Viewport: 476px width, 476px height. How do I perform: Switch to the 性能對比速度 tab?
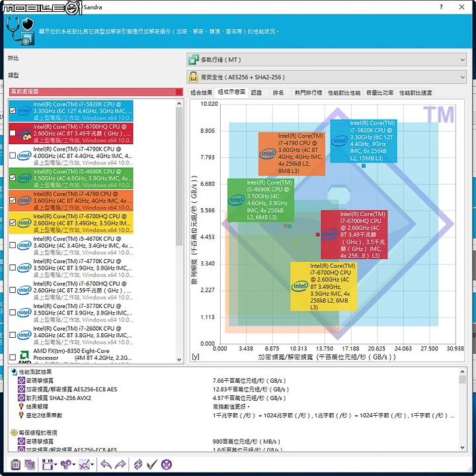(x=415, y=93)
